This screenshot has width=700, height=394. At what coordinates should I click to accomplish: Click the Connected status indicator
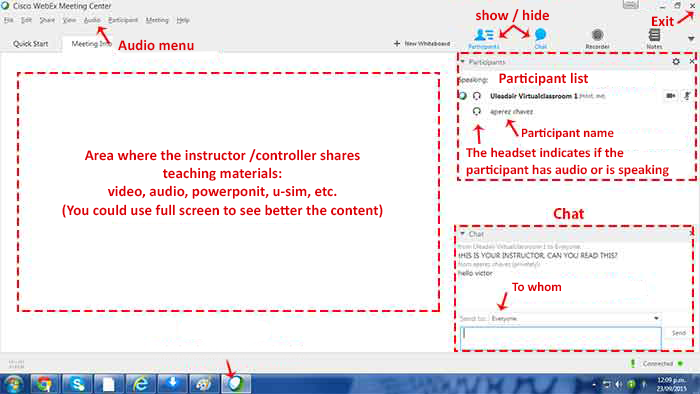tap(658, 364)
